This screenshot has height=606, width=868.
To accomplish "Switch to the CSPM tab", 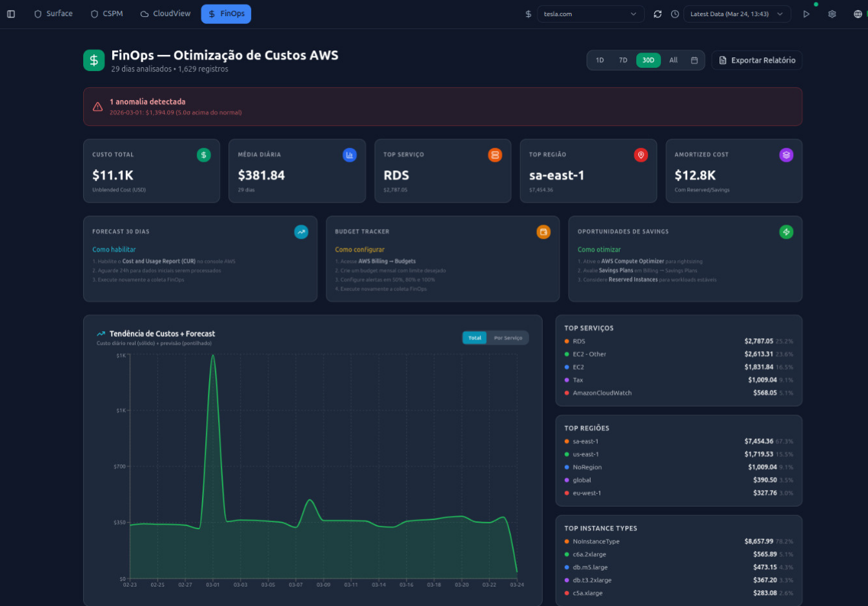I will click(107, 14).
